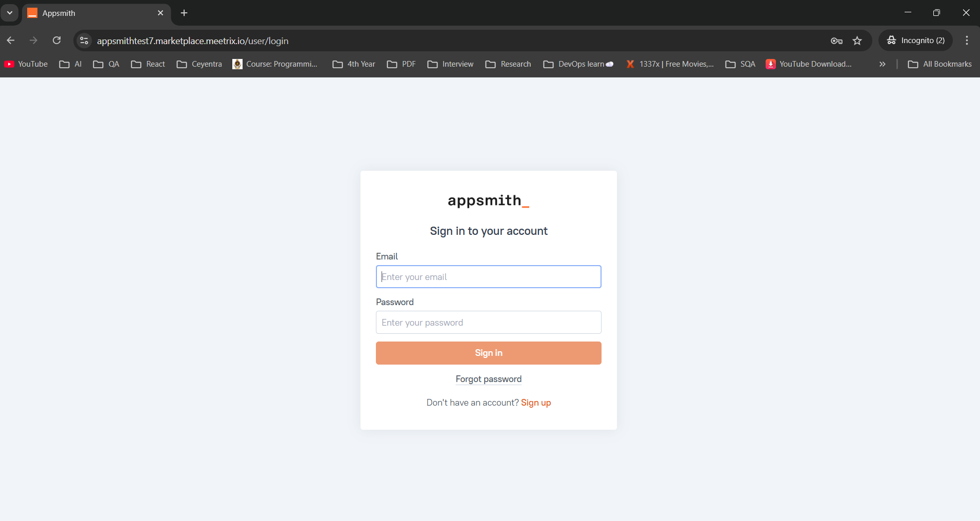The image size is (980, 521).
Task: Open the SQA bookmark folder
Action: coord(741,64)
